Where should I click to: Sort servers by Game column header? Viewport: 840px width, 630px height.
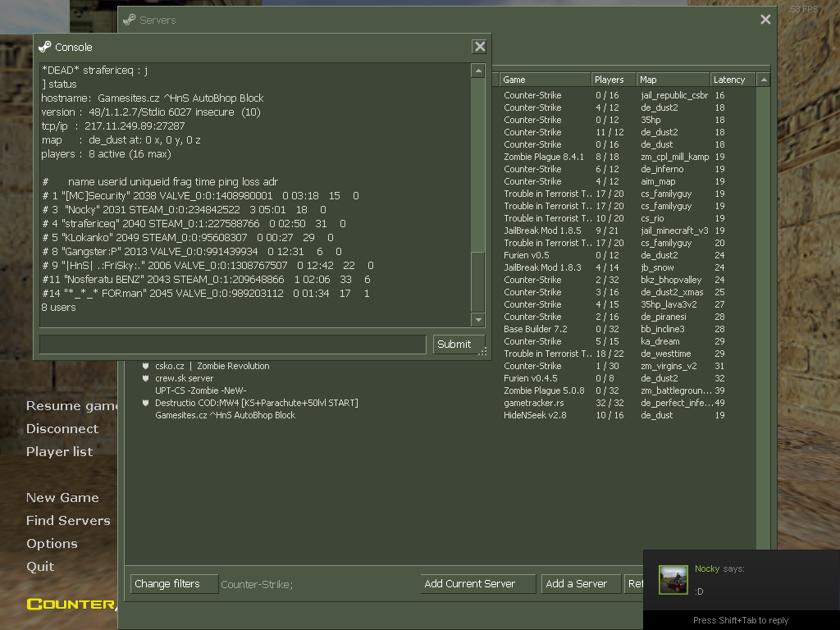[x=544, y=80]
